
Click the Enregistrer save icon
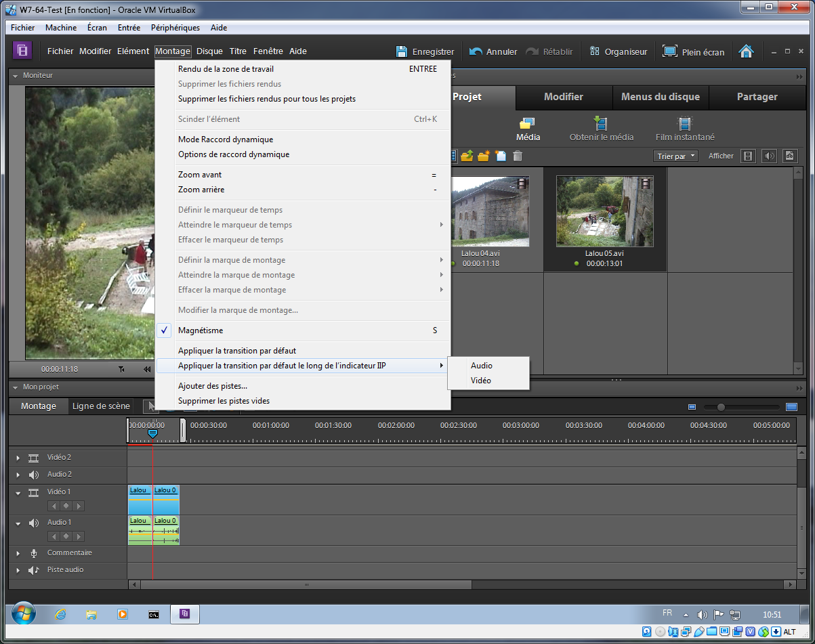[x=402, y=51]
